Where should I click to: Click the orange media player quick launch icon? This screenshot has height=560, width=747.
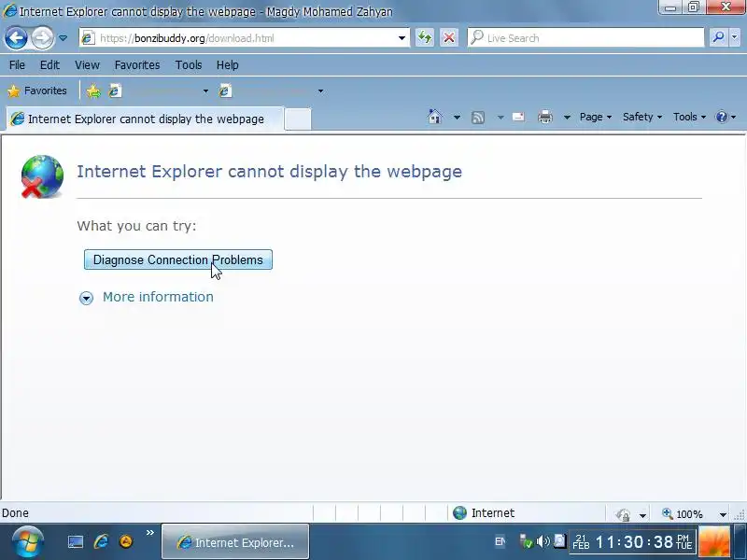(x=126, y=541)
